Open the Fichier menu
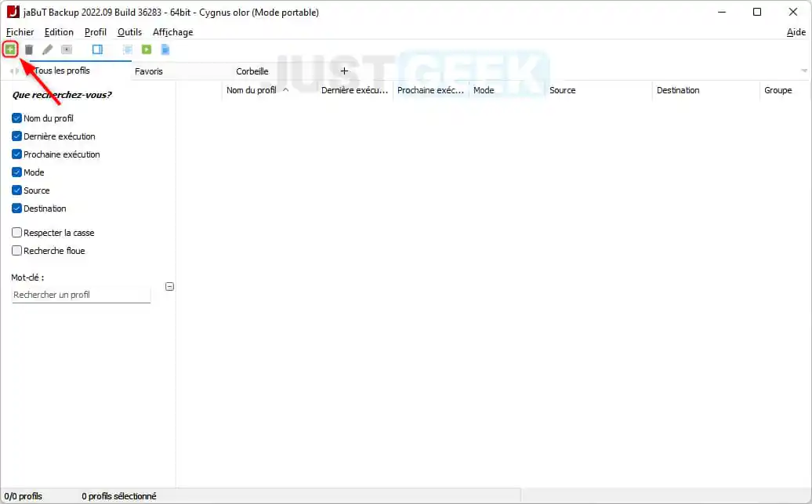This screenshot has width=812, height=504. click(x=20, y=32)
